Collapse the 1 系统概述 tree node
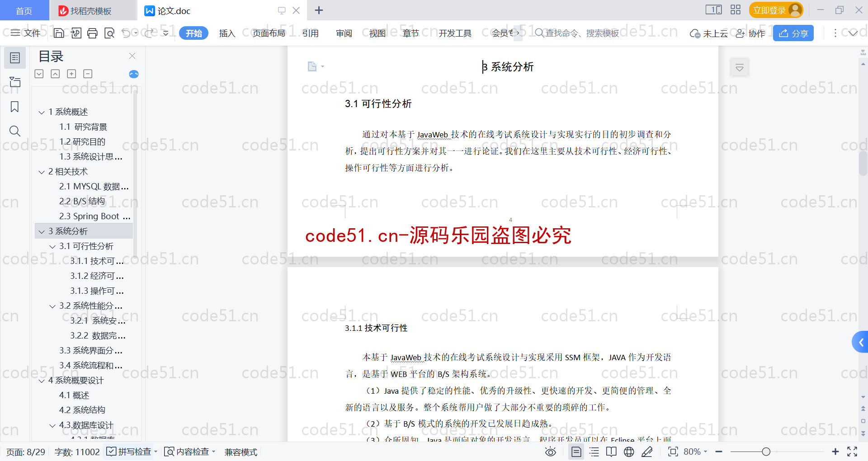Viewport: 868px width, 461px height. (42, 112)
